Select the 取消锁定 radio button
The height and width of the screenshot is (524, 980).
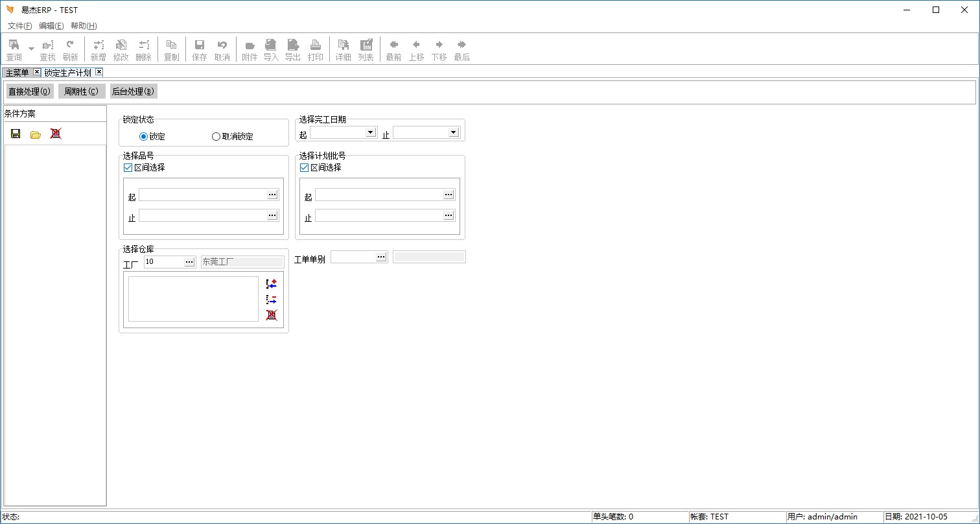tap(216, 137)
